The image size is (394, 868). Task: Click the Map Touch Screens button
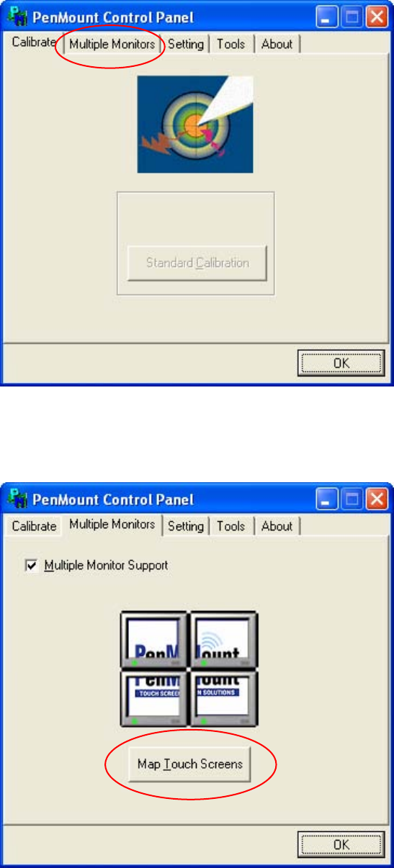click(190, 764)
